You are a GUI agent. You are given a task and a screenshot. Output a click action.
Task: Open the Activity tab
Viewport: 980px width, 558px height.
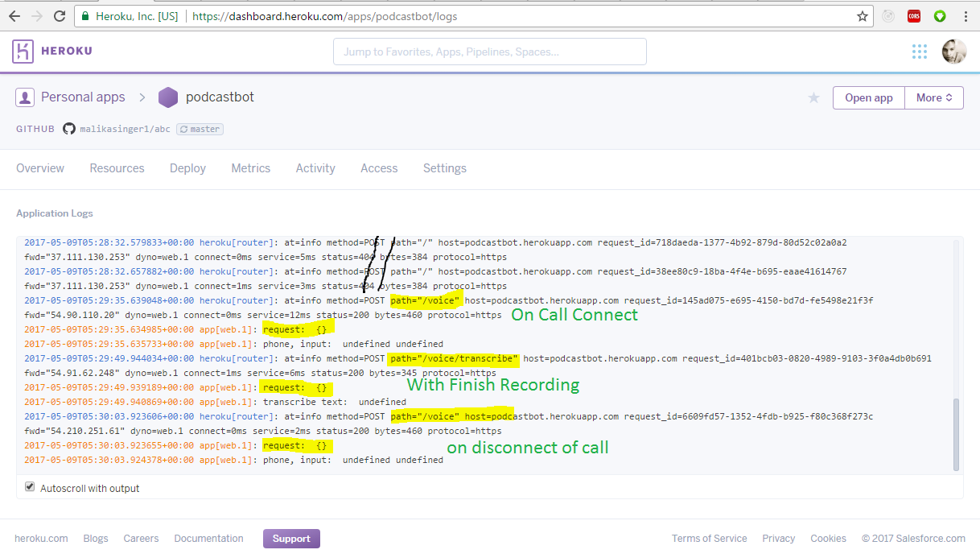point(315,168)
